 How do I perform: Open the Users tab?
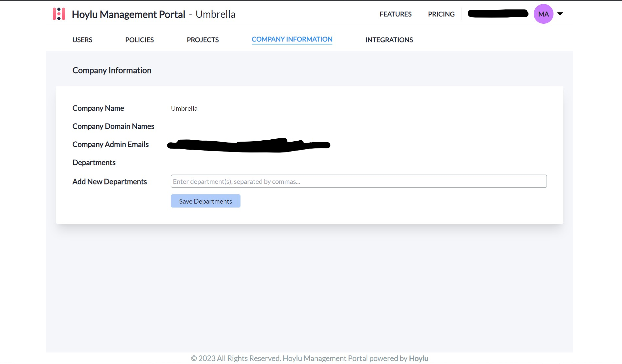(x=82, y=40)
